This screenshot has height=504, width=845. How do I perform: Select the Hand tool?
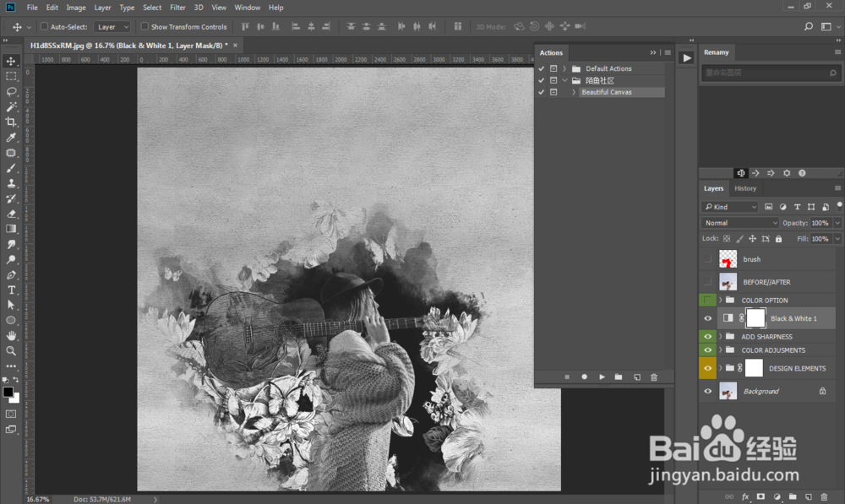[x=11, y=335]
